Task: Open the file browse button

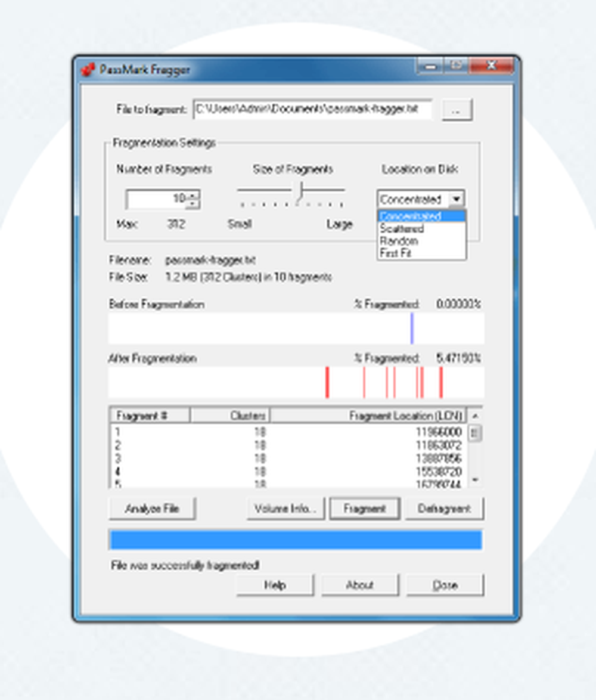Action: point(457,110)
